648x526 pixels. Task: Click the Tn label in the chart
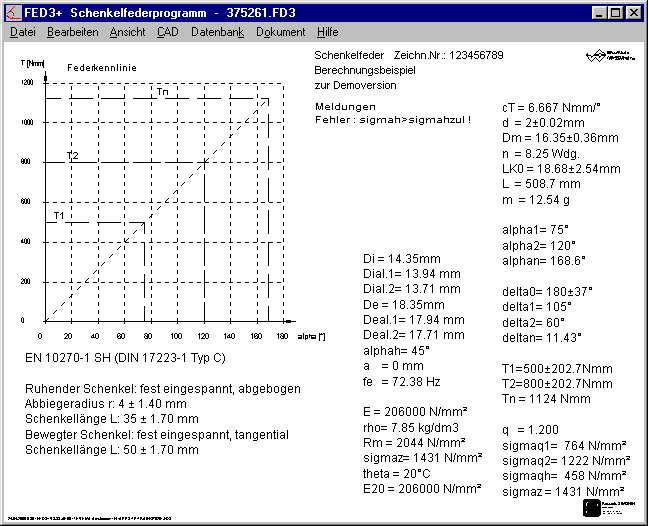(x=163, y=92)
